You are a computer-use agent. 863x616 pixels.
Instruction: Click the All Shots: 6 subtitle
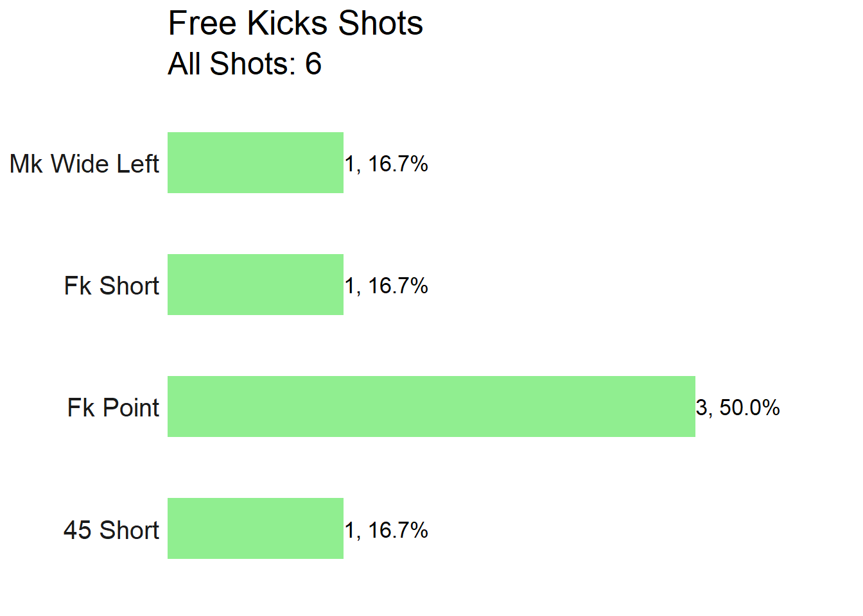(245, 64)
